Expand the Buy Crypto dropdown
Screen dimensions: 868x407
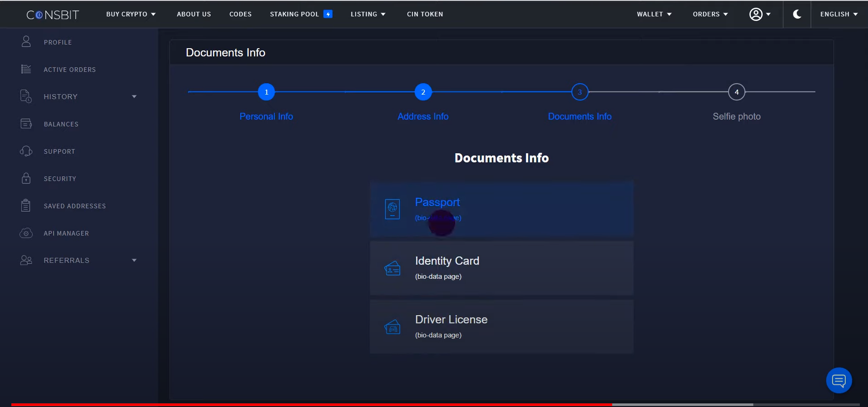click(x=131, y=14)
